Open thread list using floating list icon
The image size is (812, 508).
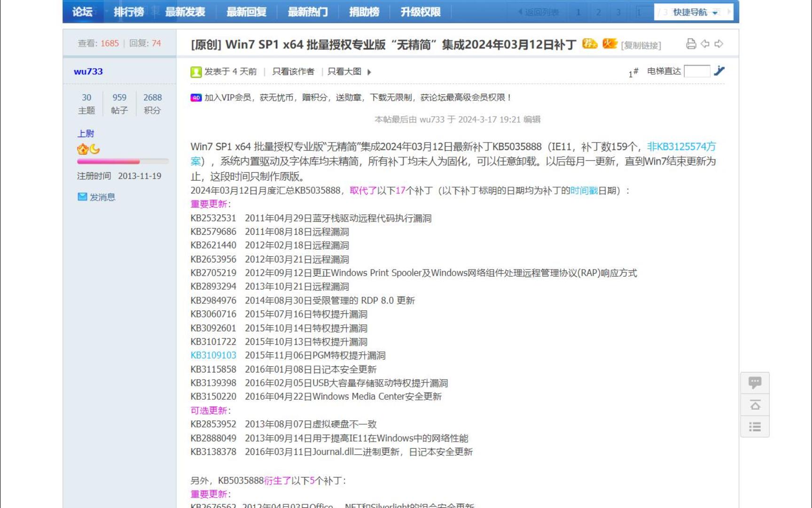(x=755, y=427)
